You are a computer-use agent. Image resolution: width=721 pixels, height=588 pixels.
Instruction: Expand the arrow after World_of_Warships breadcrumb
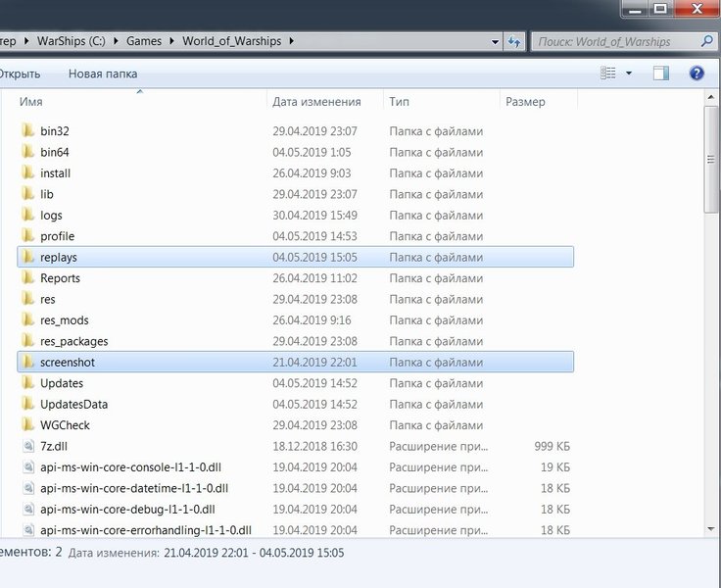(292, 41)
